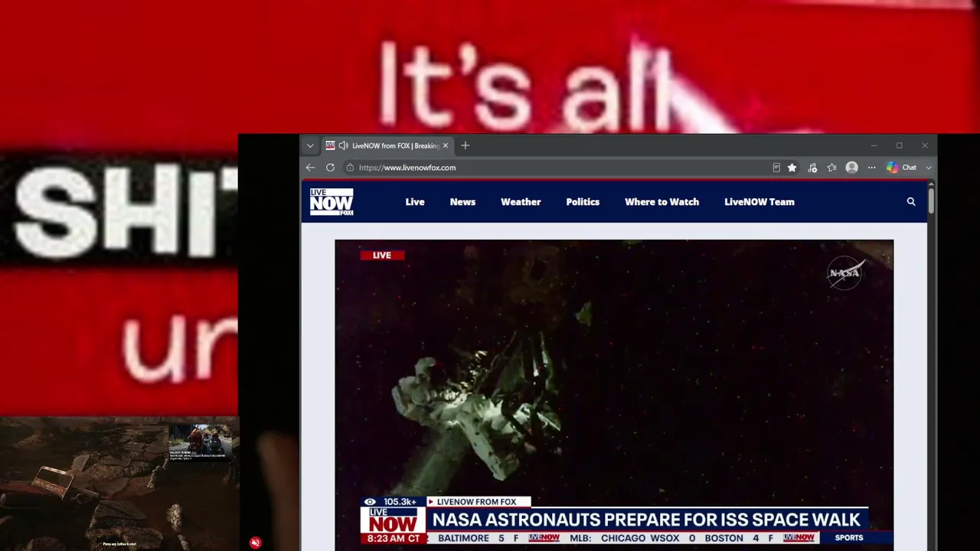Search the LiveNOW site with magnifier icon

(911, 202)
